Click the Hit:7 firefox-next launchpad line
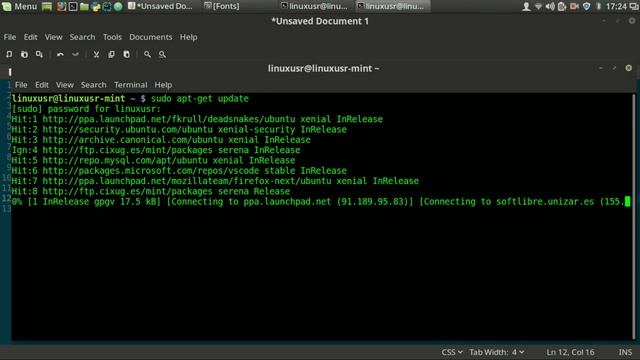640x360 pixels. pyautogui.click(x=215, y=181)
